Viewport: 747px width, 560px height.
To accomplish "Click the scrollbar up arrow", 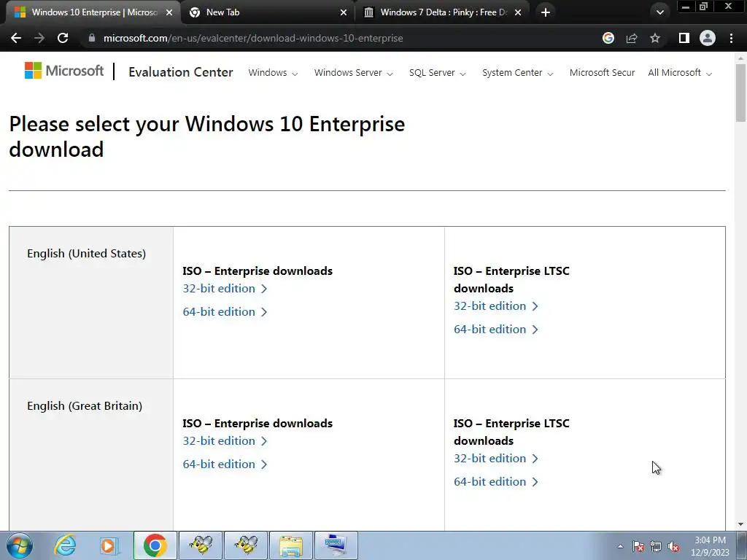I will point(740,58).
